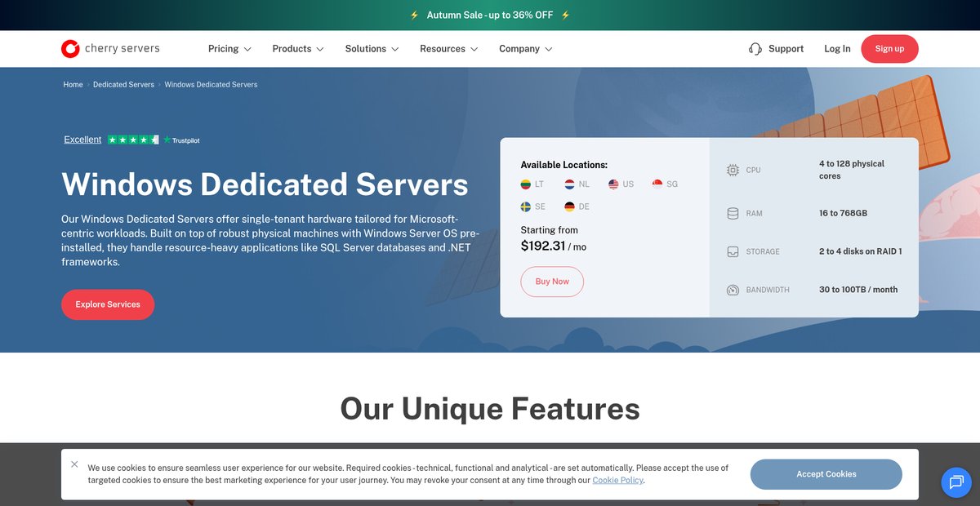Expand the Resources menu chevron
This screenshot has width=980, height=506.
(474, 49)
